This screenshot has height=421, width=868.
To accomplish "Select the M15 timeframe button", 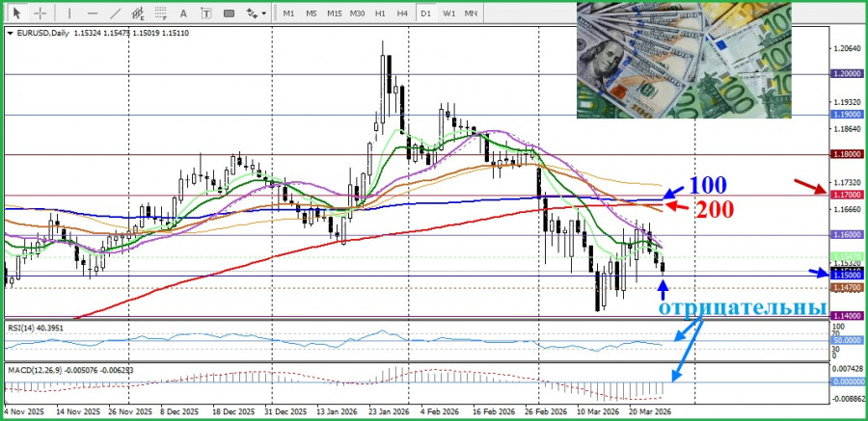I will (x=334, y=13).
